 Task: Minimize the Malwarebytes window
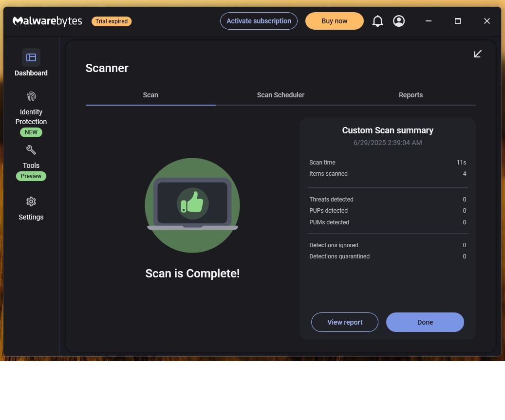(429, 21)
